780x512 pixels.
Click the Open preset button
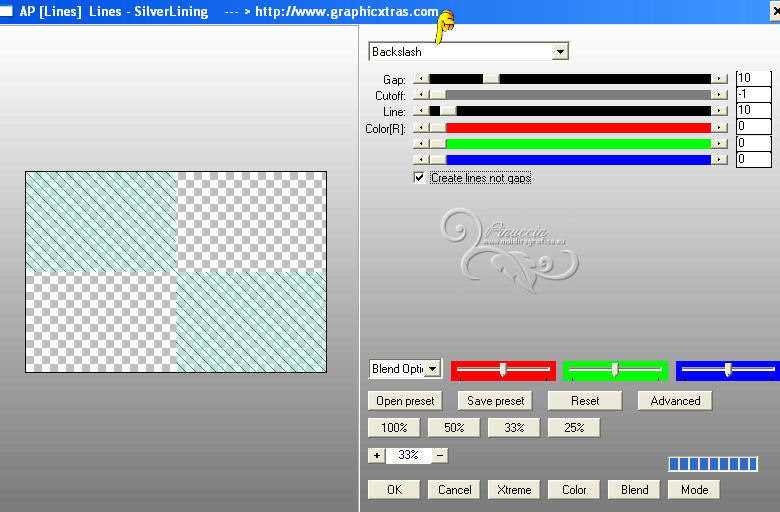(405, 401)
